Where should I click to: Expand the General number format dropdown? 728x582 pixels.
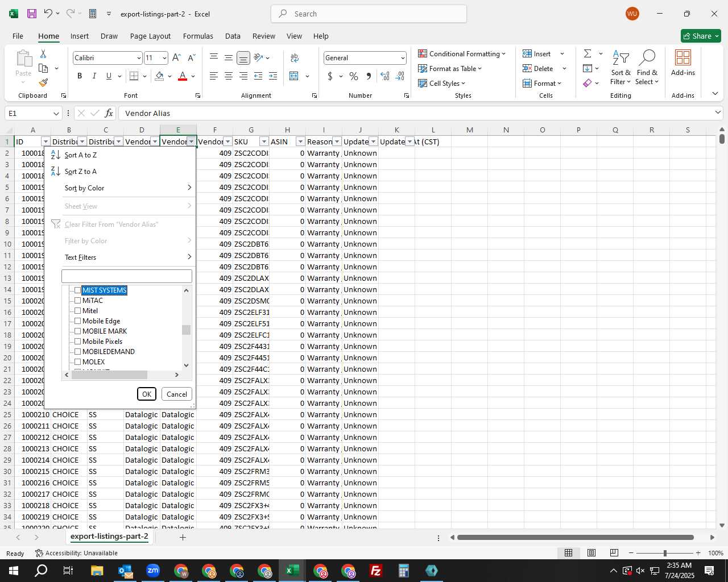(403, 58)
